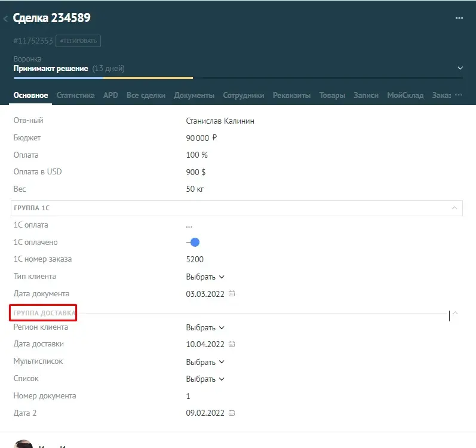Edit the Оплата value 100 %

click(196, 155)
